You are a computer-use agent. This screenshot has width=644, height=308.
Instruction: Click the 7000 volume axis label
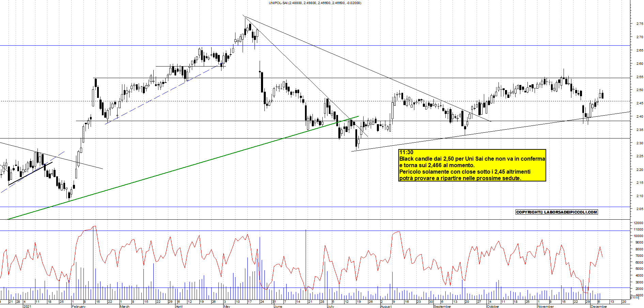coord(639,256)
